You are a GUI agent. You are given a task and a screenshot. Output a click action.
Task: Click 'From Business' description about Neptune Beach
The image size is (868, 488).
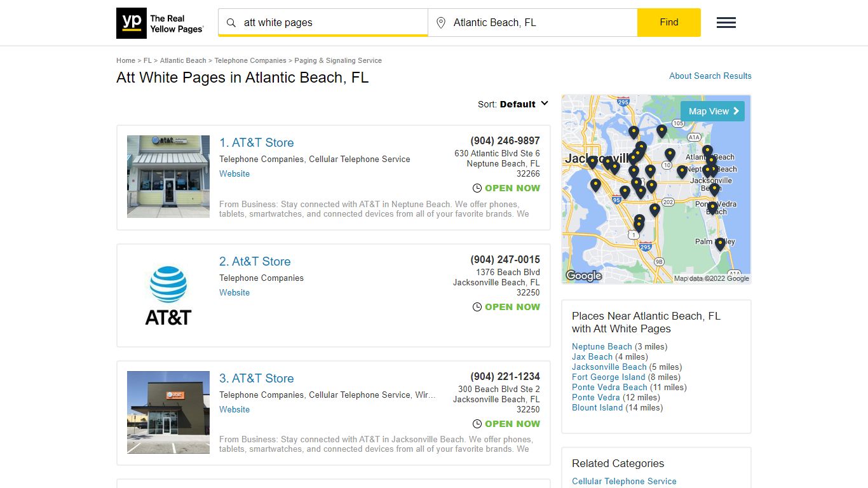tap(375, 209)
